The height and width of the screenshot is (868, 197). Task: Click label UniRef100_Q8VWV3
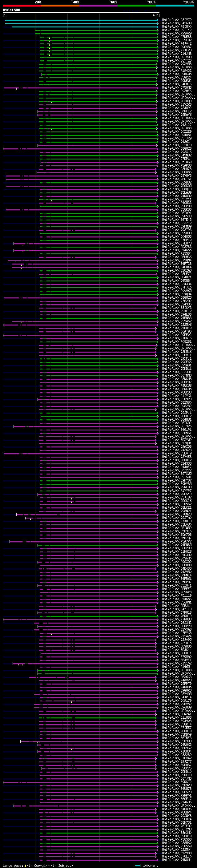click(x=177, y=176)
